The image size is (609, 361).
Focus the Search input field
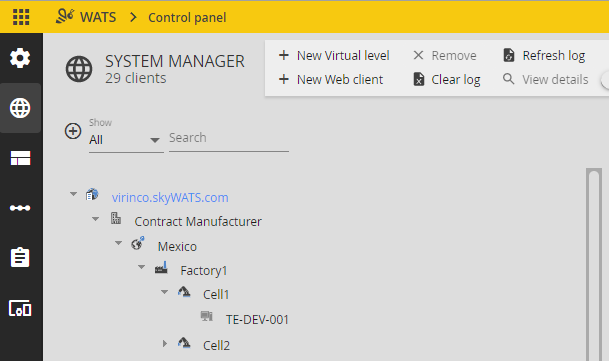coord(229,138)
